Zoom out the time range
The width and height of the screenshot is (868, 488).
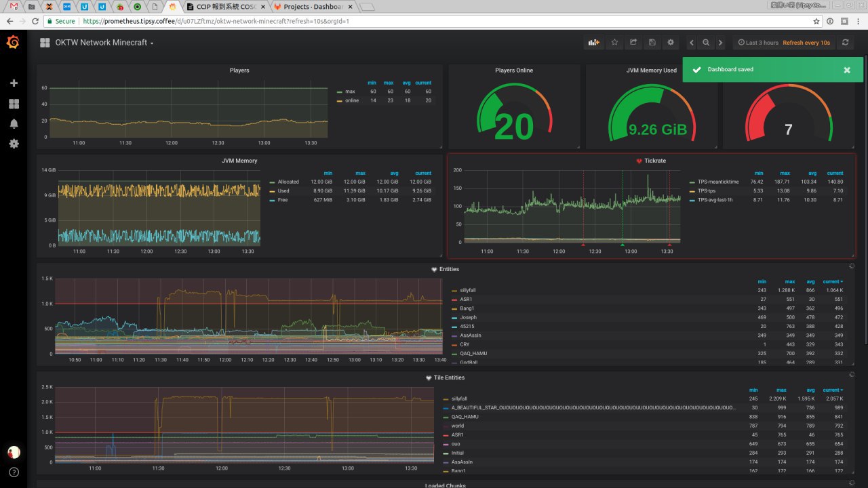706,43
